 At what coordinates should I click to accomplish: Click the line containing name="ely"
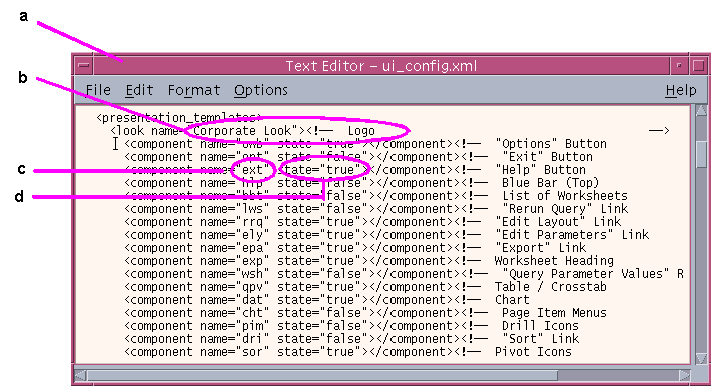[386, 235]
